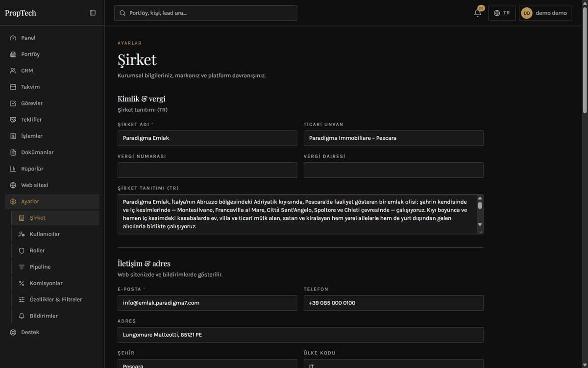Click into the Şirket Tanıtımı textarea
Image resolution: width=588 pixels, height=368 pixels.
[x=300, y=214]
